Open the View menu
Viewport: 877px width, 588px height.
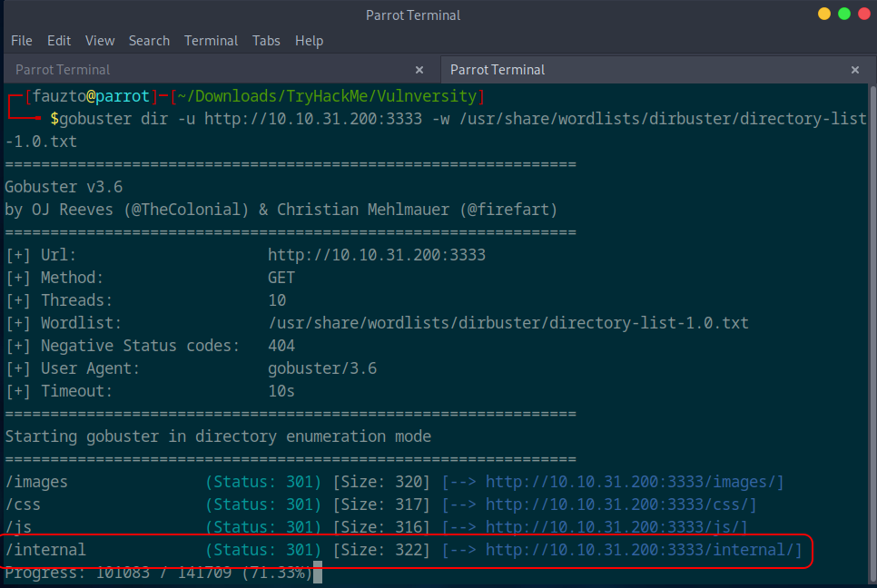click(x=100, y=41)
